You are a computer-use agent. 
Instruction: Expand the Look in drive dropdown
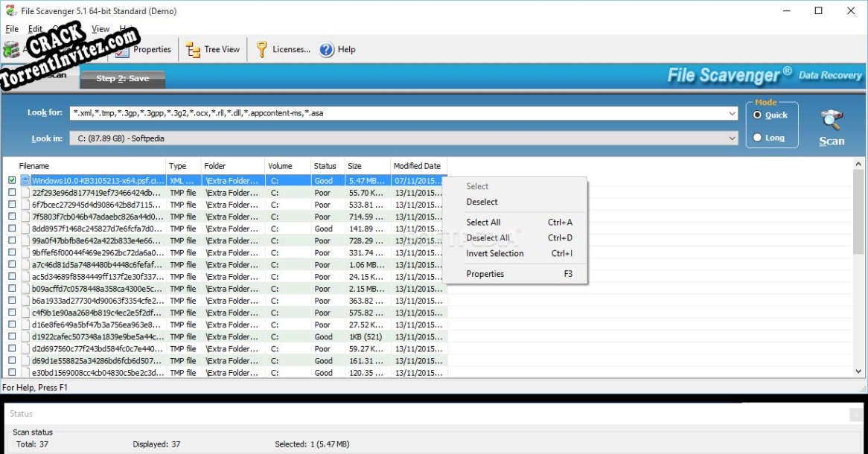click(x=733, y=138)
